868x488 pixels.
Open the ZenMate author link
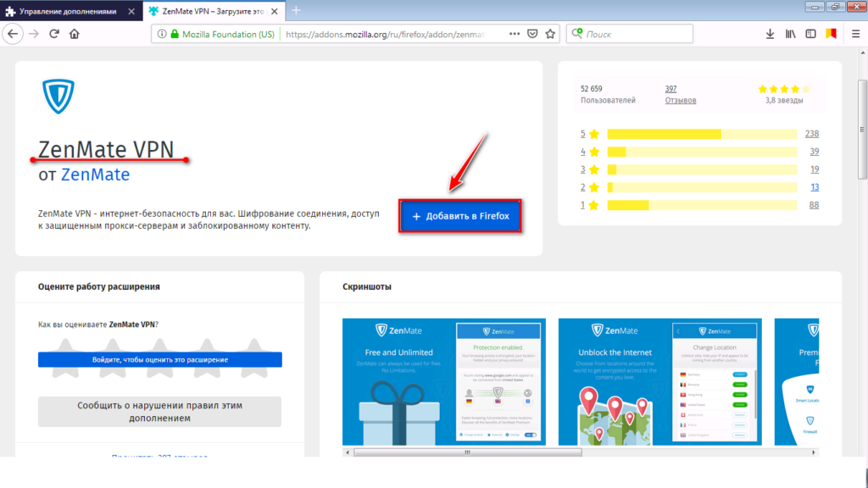pyautogui.click(x=95, y=175)
